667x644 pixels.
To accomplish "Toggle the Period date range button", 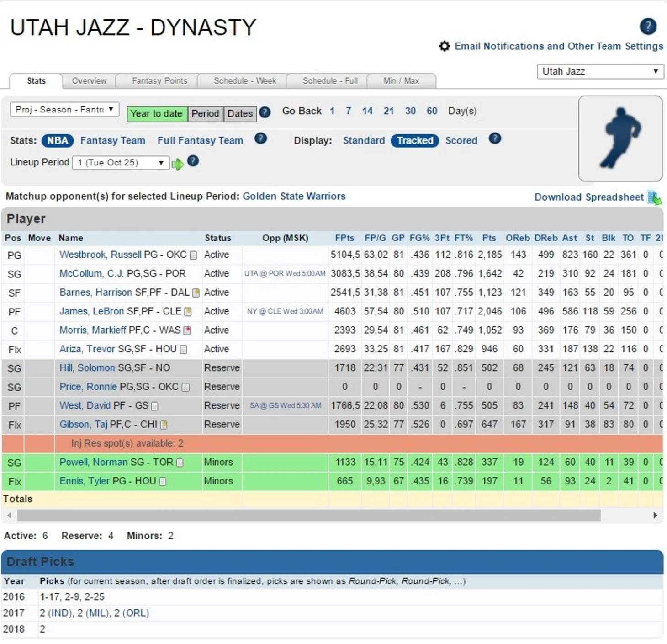I will pyautogui.click(x=205, y=114).
